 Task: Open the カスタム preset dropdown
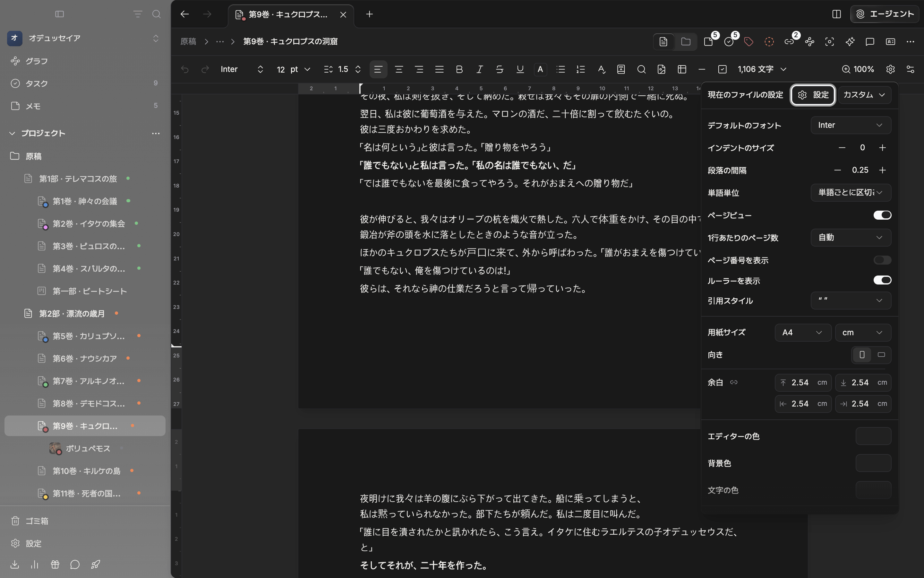tap(864, 95)
